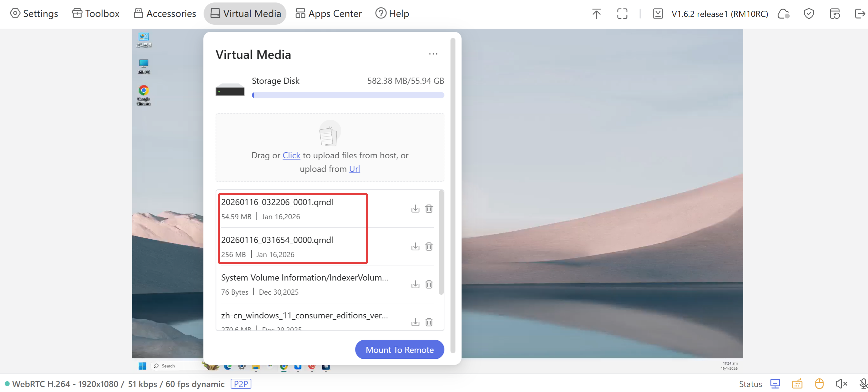The height and width of the screenshot is (392, 868).
Task: Click the logout icon at top right
Action: [x=860, y=14]
